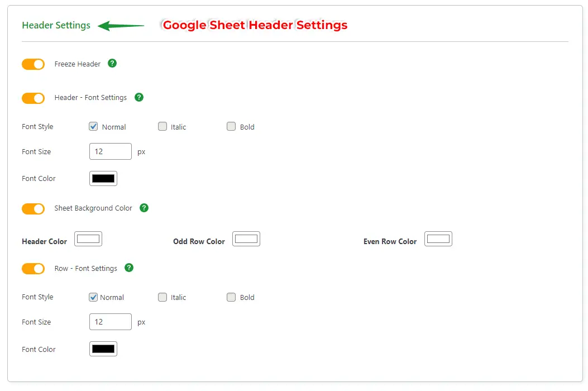Click help icon for Sheet Background Color
Image resolution: width=588 pixels, height=391 pixels.
coord(144,208)
